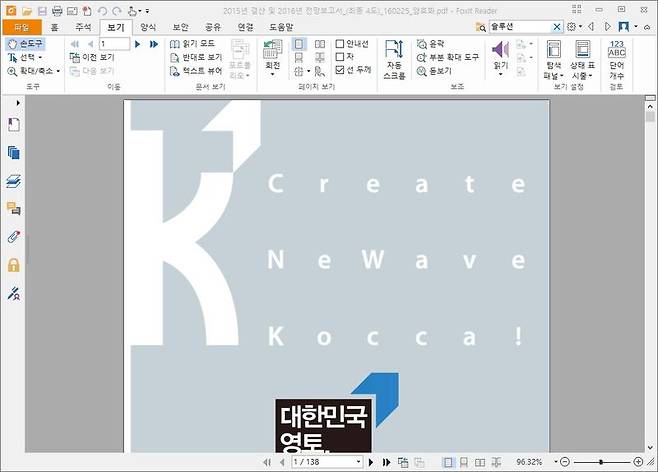This screenshot has height=472, width=658.
Task: Open the Pages thumbnails panel in sidebar
Action: [13, 153]
